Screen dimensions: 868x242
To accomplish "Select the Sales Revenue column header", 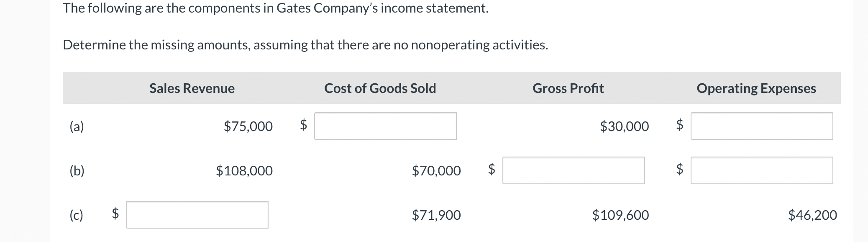I will click(x=192, y=88).
